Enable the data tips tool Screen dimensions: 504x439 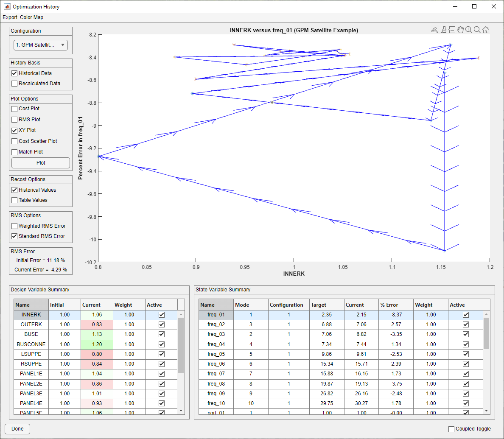point(452,30)
